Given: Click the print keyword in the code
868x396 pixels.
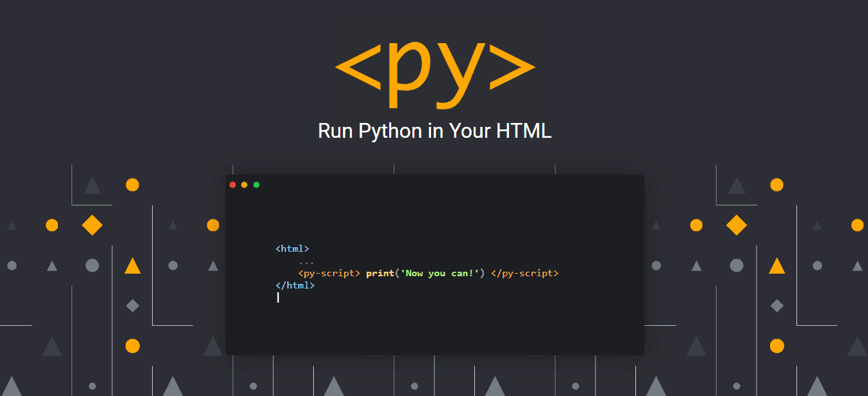Looking at the screenshot, I should (x=380, y=273).
